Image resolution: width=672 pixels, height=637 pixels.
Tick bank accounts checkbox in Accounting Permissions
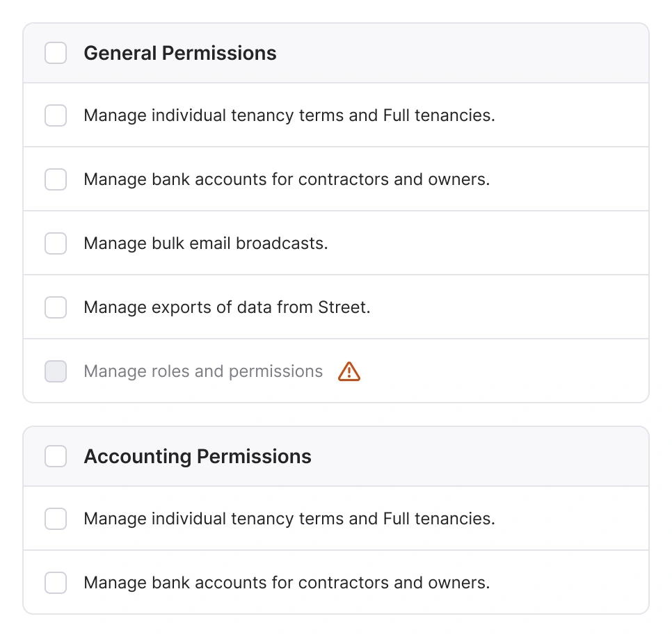(x=56, y=583)
